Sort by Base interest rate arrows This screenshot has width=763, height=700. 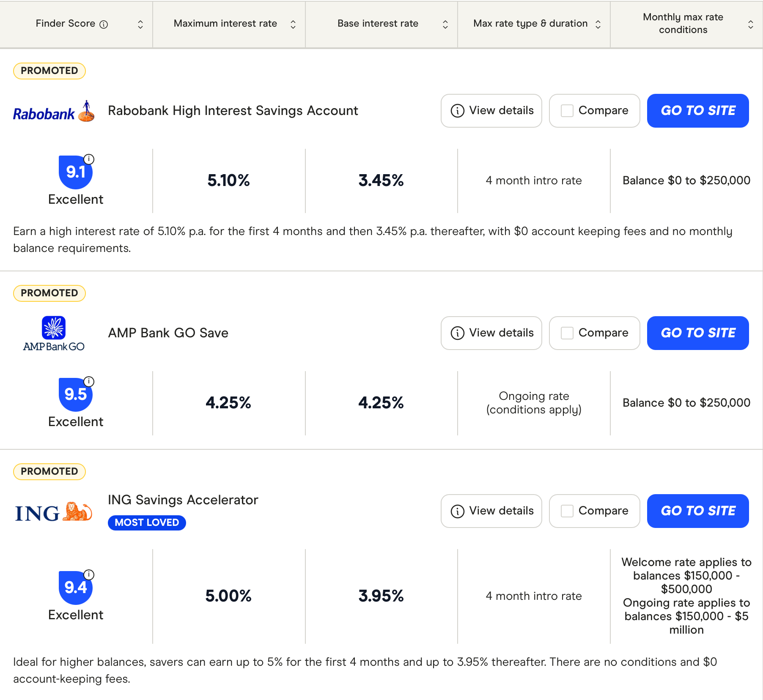[x=445, y=25]
